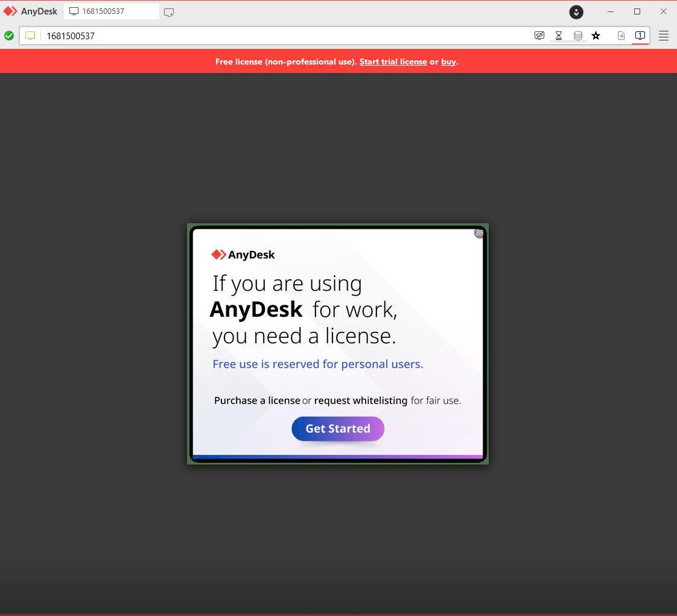Select the 1681500537 session tab

coord(112,11)
